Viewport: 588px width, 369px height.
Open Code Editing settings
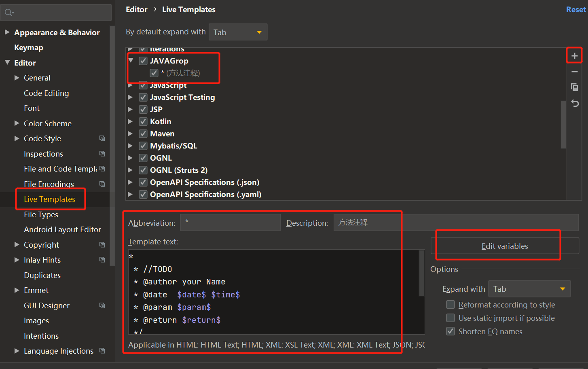(46, 93)
